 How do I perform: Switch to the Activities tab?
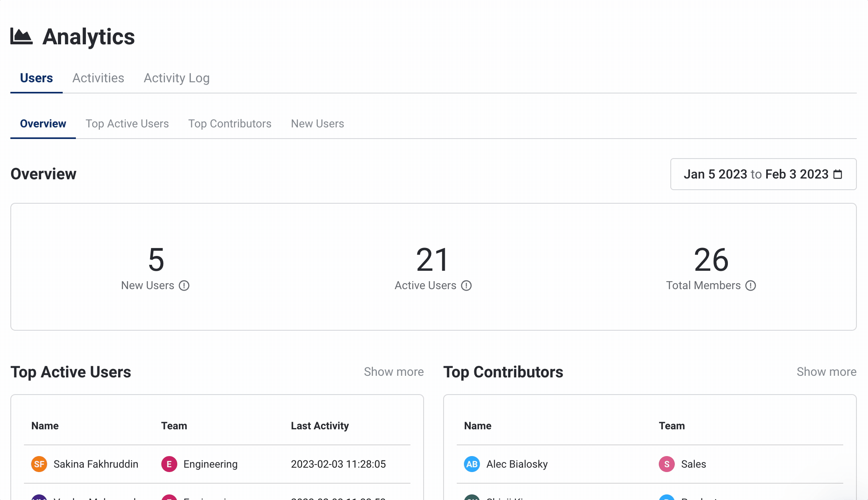point(98,78)
